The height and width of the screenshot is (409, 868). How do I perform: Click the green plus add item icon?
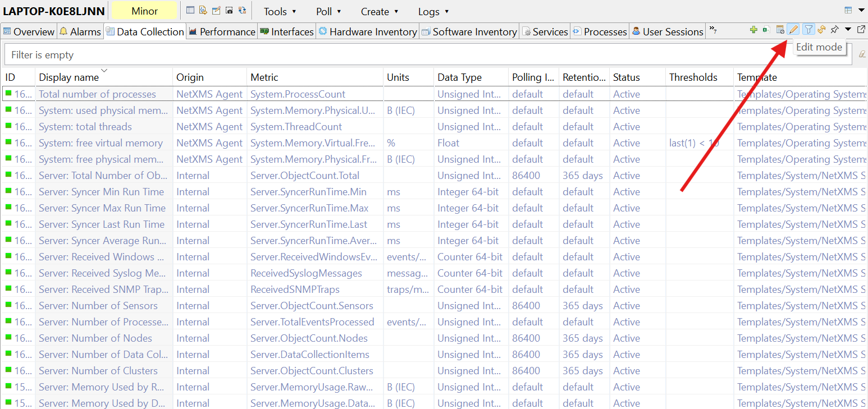click(x=753, y=30)
